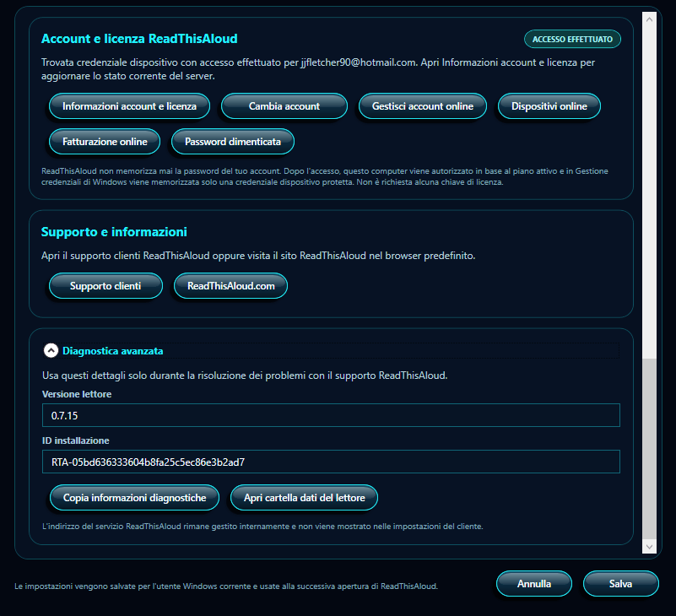Click Copia informazioni diagnostiche

point(134,498)
